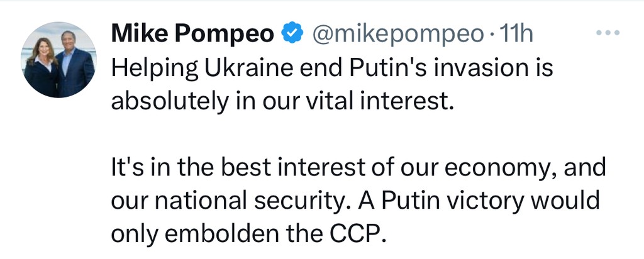The height and width of the screenshot is (259, 644).
Task: Click the text 'absolutely in our vital interest.'
Action: pos(282,101)
